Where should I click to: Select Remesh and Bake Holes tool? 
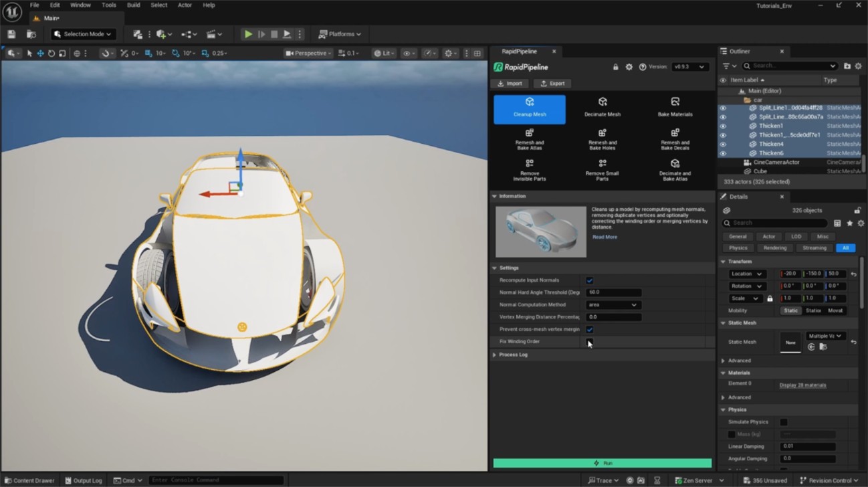pyautogui.click(x=603, y=140)
